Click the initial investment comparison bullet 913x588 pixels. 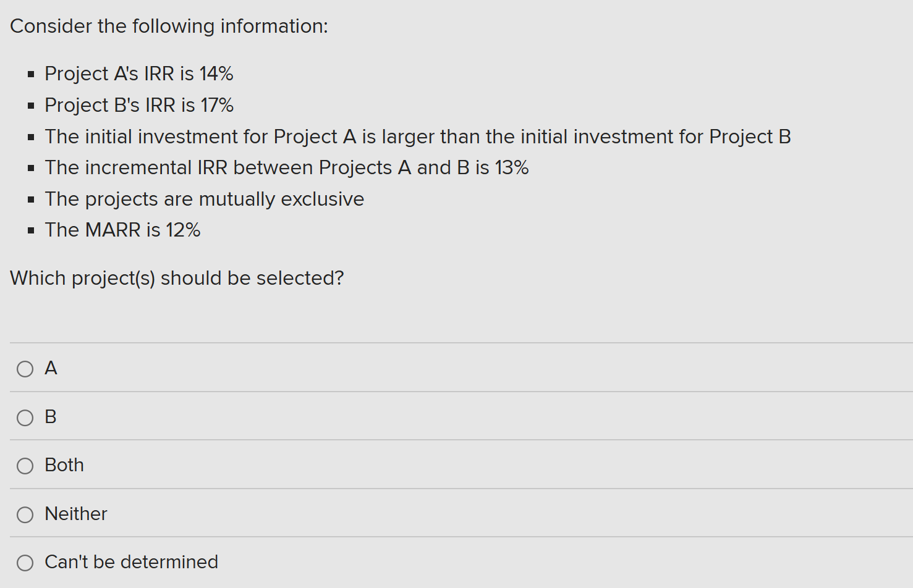tap(417, 136)
